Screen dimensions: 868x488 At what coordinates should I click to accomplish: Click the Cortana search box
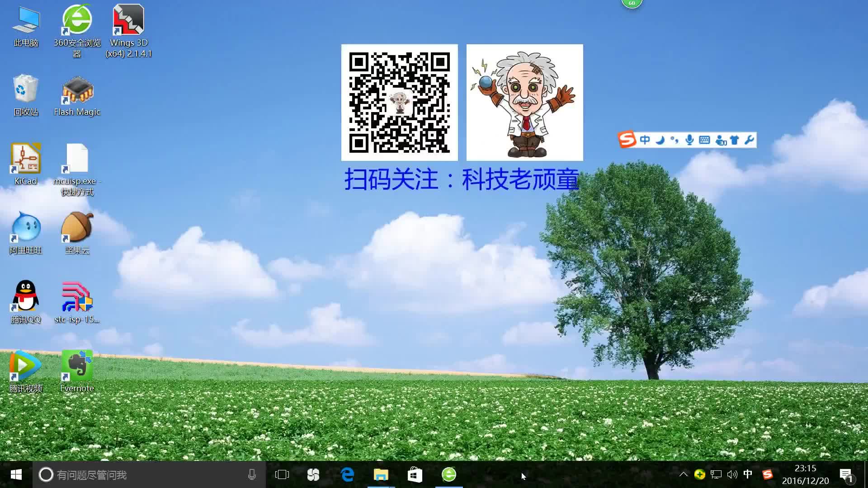point(149,474)
